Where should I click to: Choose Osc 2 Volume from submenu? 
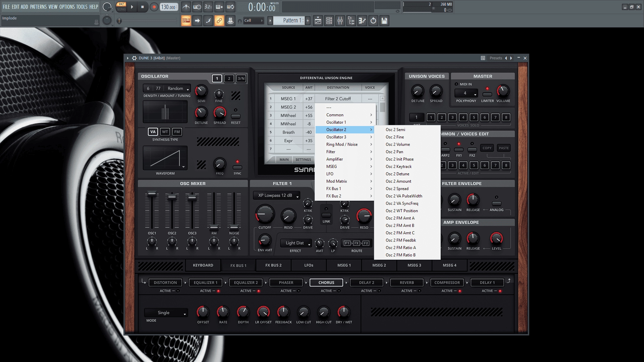point(407,144)
